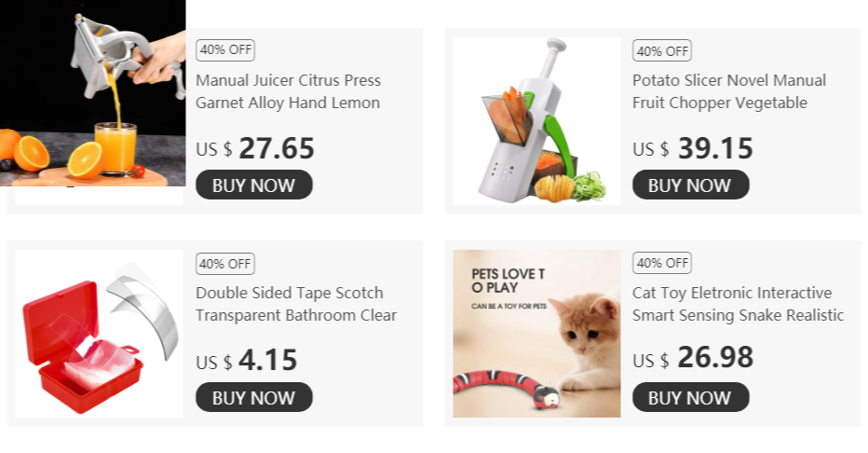The image size is (868, 453).
Task: Select the US $ 4.15 tape price
Action: coord(247,361)
